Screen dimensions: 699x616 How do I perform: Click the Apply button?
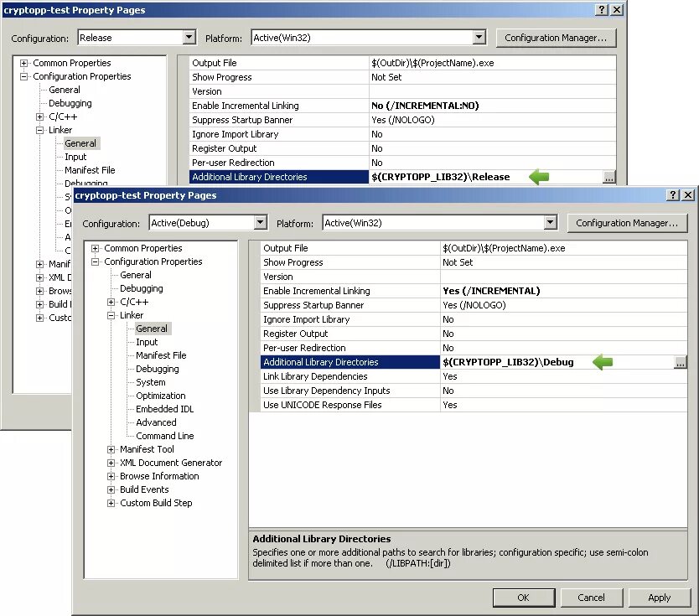660,598
